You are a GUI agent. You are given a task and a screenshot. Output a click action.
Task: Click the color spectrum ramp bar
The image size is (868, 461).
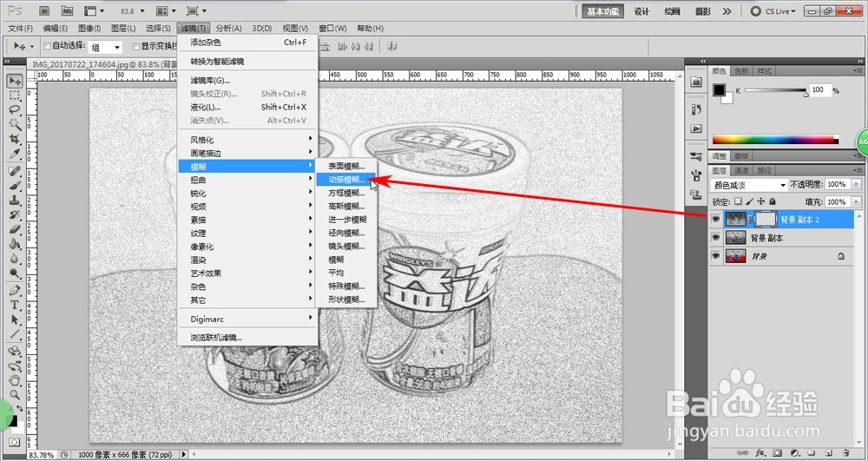[x=775, y=140]
